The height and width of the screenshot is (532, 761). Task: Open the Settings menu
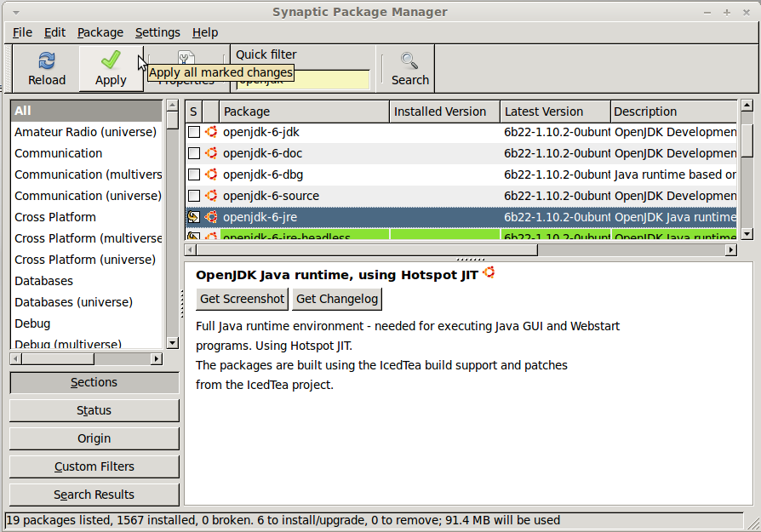[x=157, y=32]
